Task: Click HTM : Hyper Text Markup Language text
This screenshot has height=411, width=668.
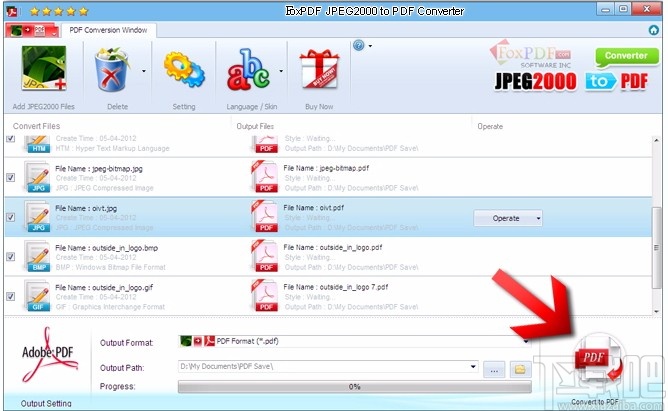Action: click(x=112, y=148)
